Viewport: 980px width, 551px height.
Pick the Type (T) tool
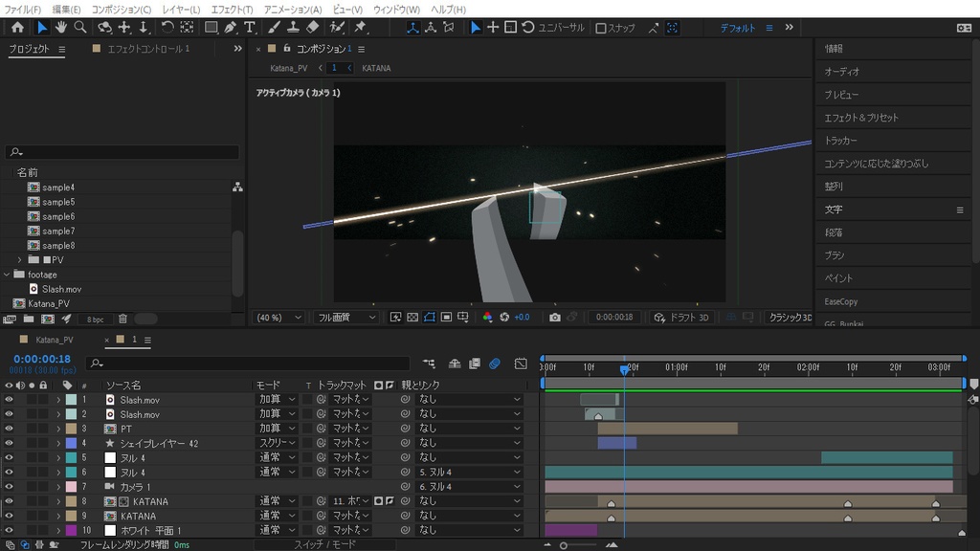(250, 28)
